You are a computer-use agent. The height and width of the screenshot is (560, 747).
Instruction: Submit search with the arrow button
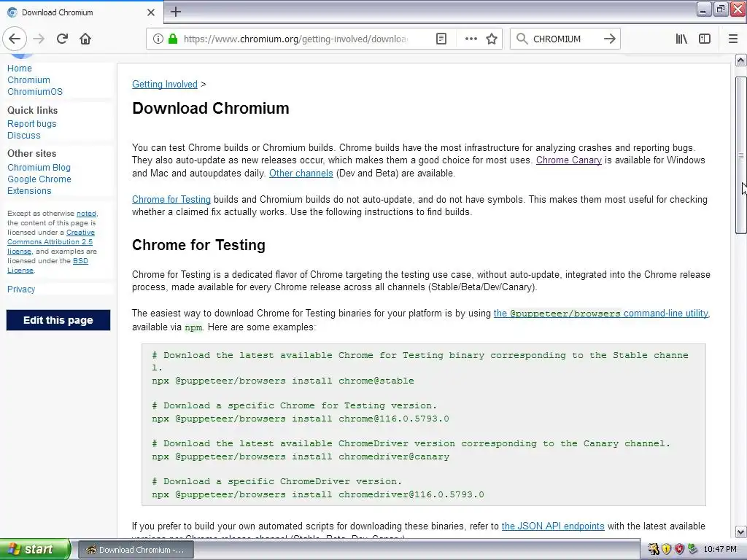pyautogui.click(x=609, y=39)
